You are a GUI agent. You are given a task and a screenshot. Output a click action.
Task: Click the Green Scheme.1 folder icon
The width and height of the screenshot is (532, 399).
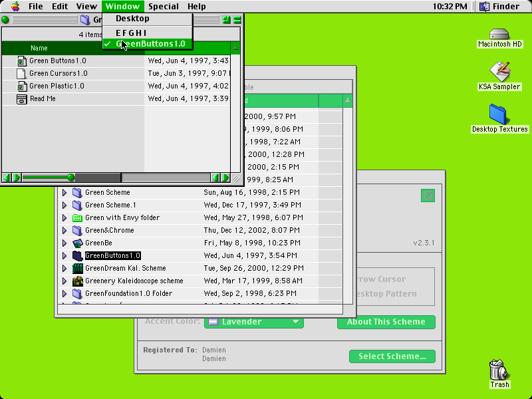pos(77,205)
